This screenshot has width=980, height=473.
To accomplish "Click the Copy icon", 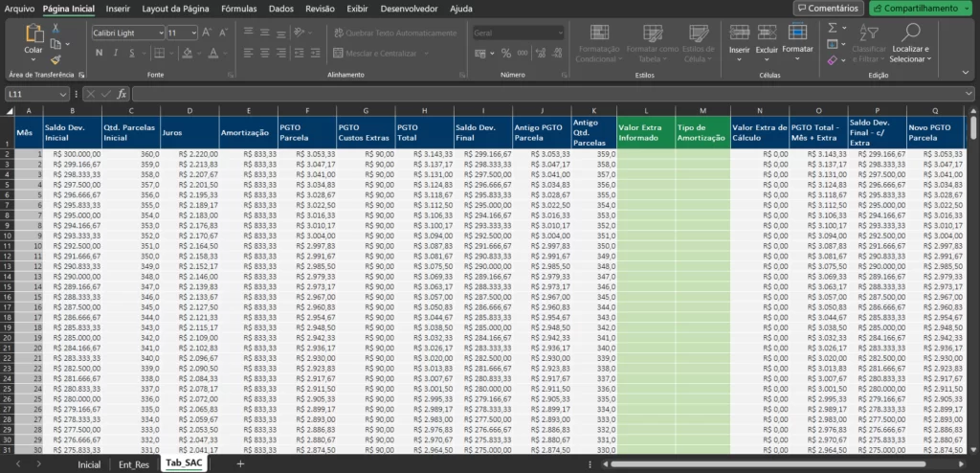I will click(56, 44).
